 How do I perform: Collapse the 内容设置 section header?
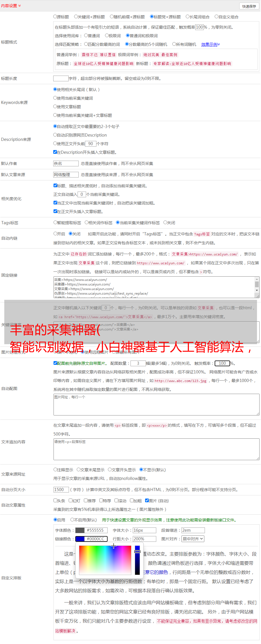tap(11, 6)
